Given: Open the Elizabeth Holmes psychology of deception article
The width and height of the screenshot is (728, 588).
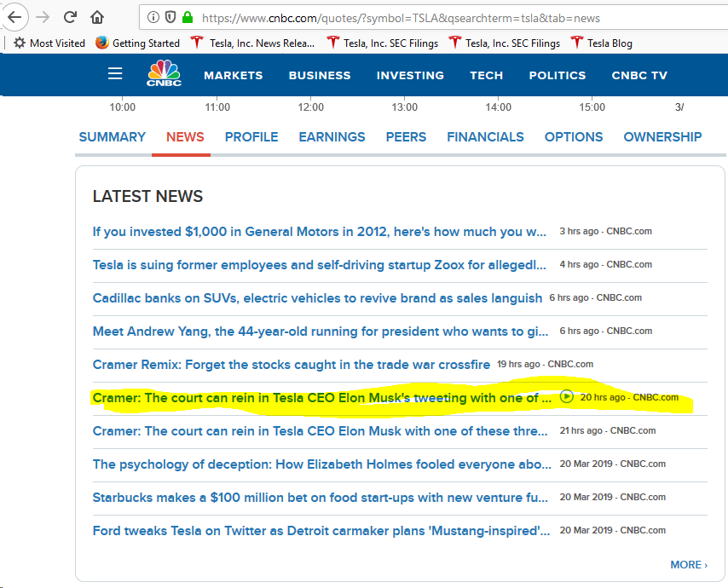Looking at the screenshot, I should click(322, 464).
